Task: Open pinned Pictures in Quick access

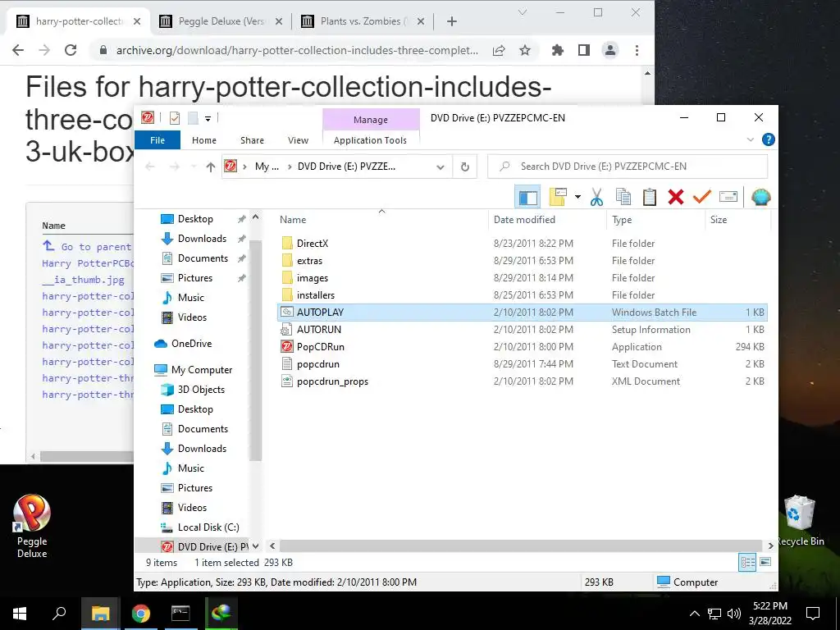Action: point(195,278)
